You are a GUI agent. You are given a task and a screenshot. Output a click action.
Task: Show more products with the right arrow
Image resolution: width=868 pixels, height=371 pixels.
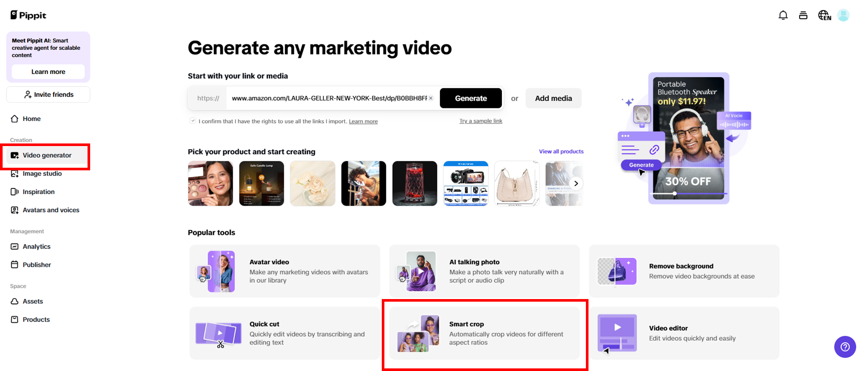(576, 183)
